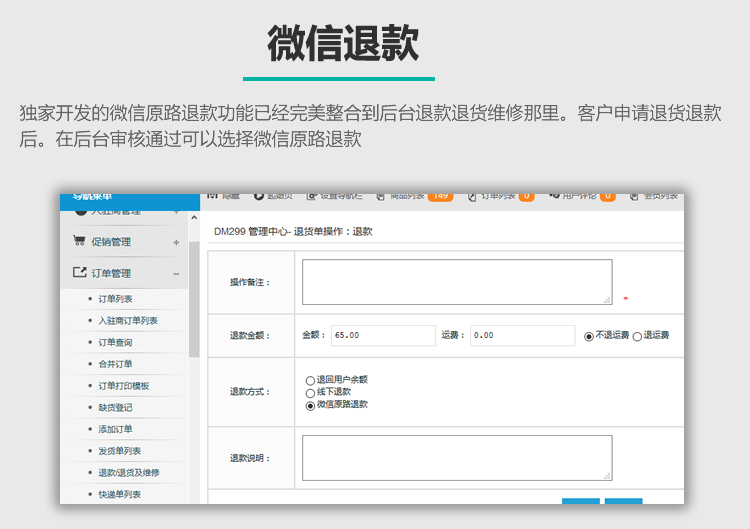Click the 退款说明 resize grip corner
This screenshot has width=750, height=529.
607,476
